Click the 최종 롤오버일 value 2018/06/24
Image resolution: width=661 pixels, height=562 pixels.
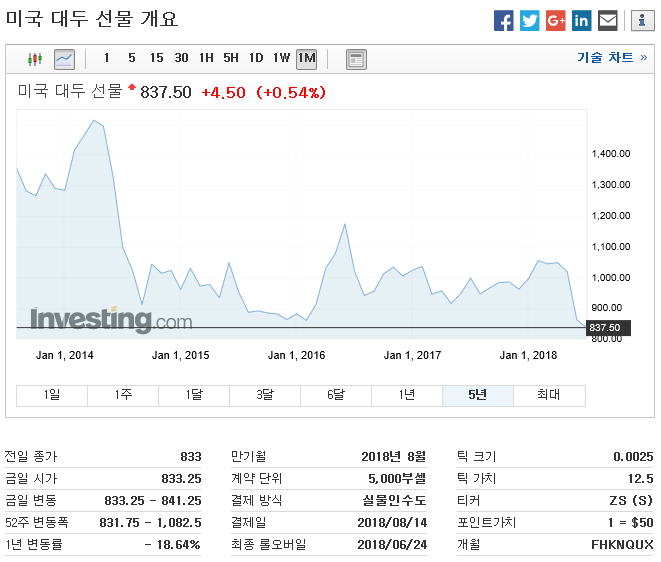392,545
